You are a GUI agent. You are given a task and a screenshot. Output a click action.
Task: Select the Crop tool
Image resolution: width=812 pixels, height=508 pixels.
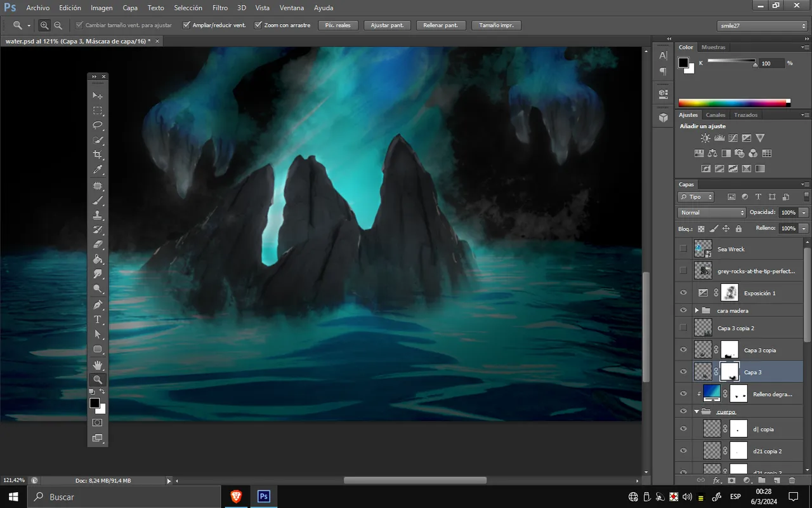pos(98,155)
